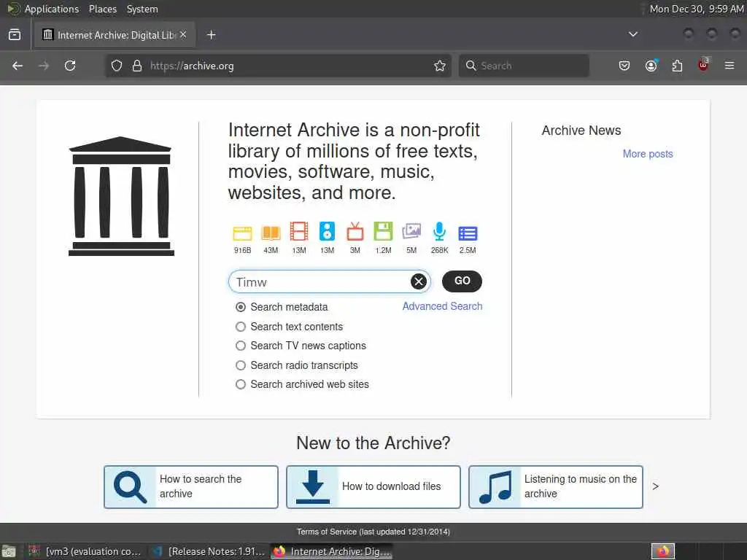Open the Firefox hamburger application menu

[729, 66]
